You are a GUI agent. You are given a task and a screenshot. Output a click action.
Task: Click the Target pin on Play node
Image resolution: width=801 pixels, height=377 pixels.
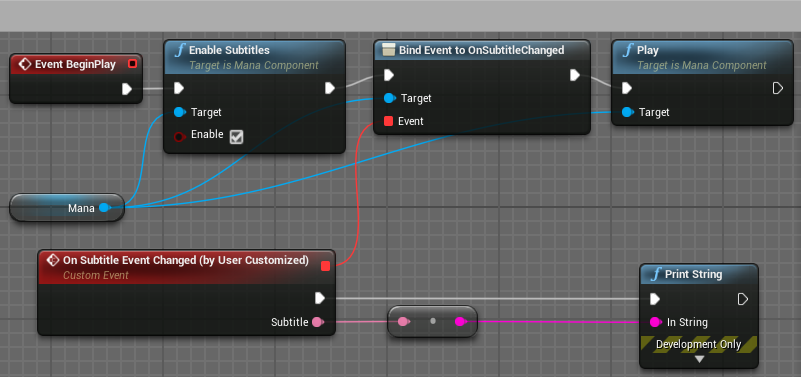[627, 112]
